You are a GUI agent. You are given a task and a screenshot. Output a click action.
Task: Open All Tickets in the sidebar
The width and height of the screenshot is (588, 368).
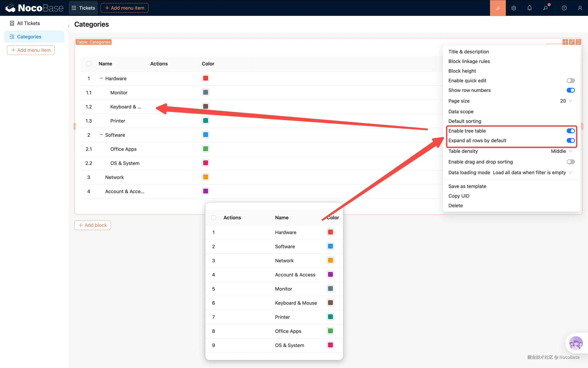28,23
